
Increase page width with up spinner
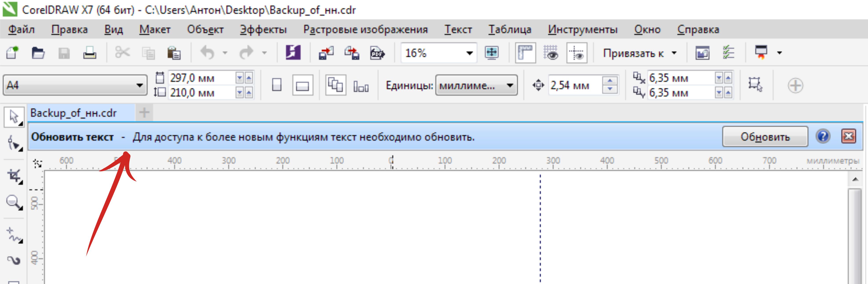[249, 78]
